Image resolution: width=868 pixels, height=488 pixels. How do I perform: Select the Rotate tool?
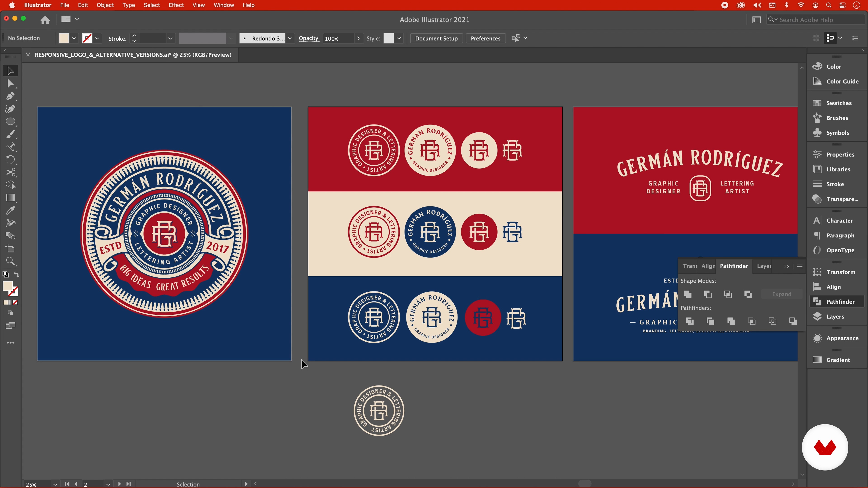(x=10, y=160)
